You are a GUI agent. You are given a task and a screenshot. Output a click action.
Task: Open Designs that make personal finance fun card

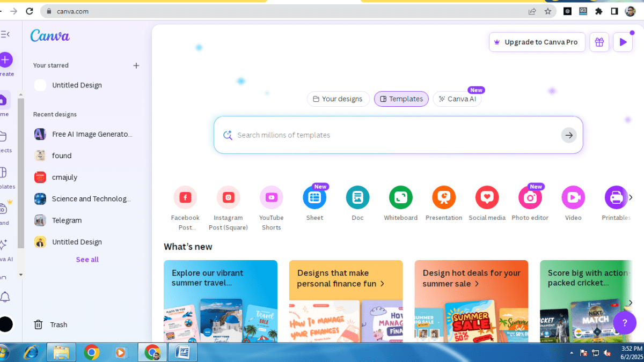(346, 301)
